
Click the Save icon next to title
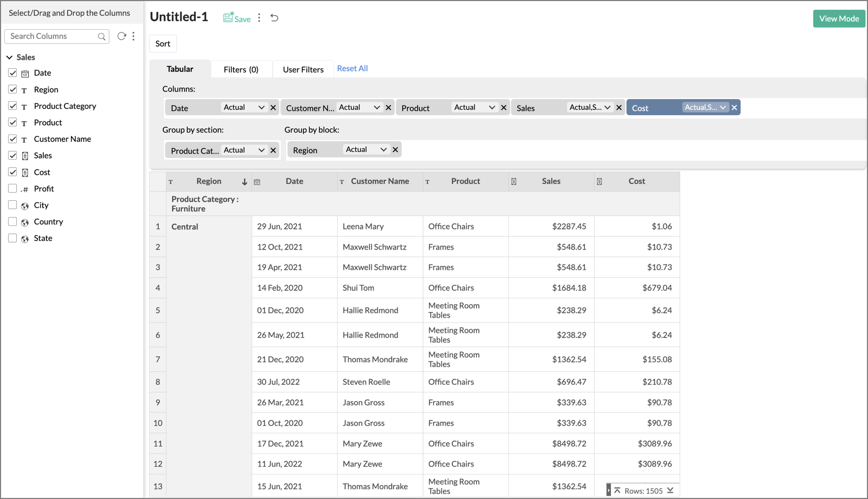pyautogui.click(x=229, y=18)
